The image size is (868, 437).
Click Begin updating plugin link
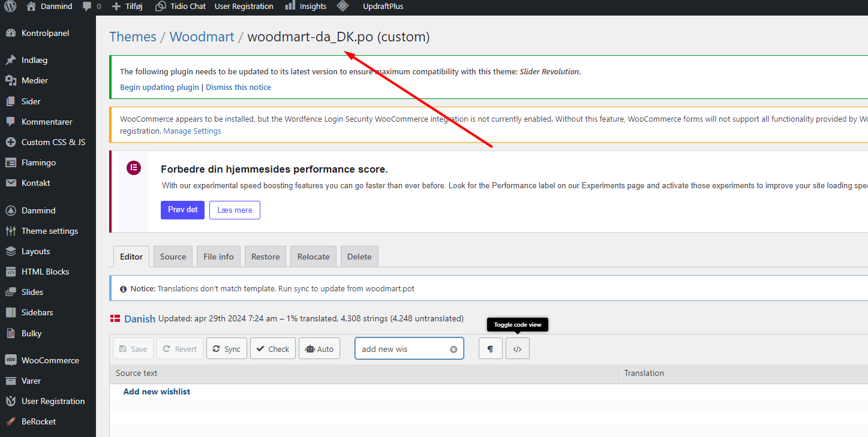[160, 87]
